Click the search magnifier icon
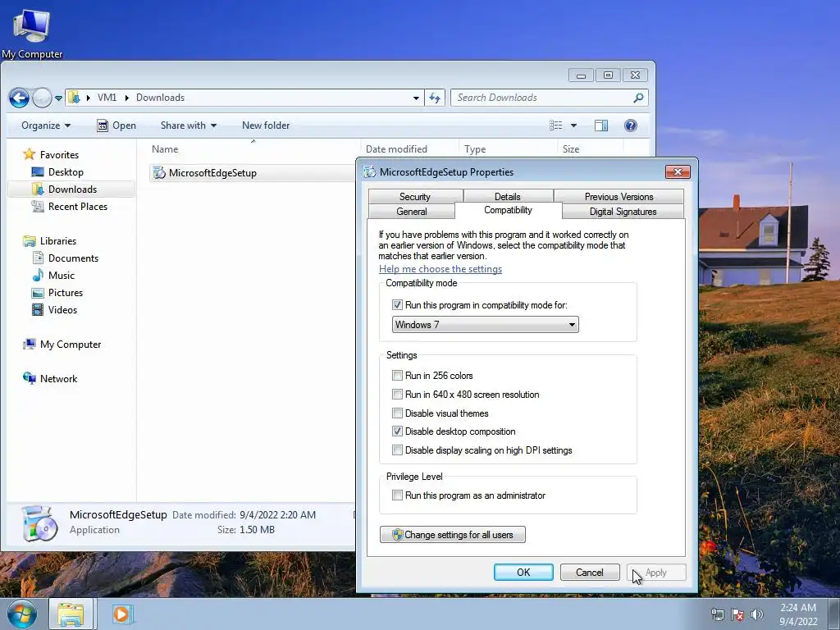Screen dimensions: 840x630 (638, 98)
